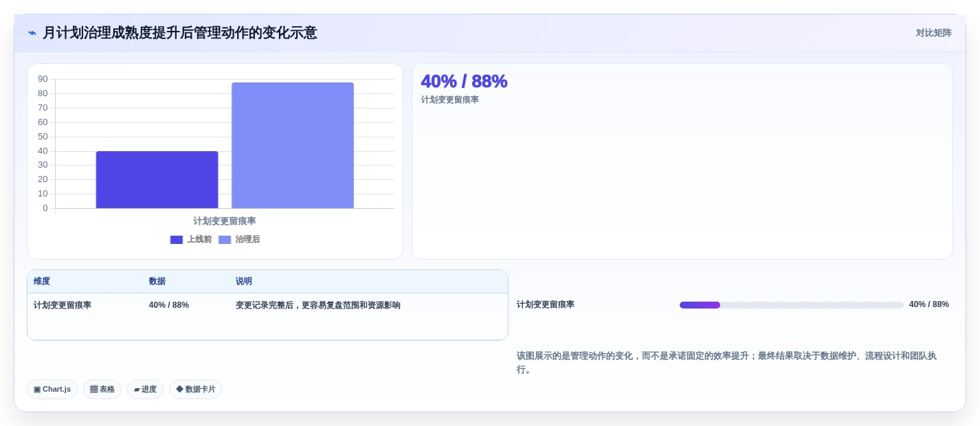Click the main title 月计划治理成熟度提升后管理动作的变化示意
This screenshot has width=980, height=426.
[x=180, y=33]
